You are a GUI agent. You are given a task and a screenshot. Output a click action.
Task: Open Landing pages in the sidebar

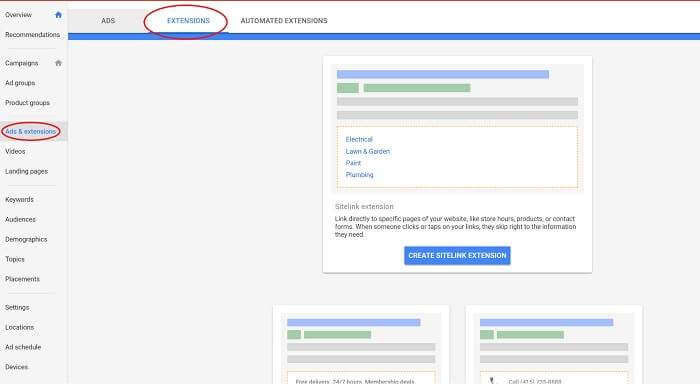coord(26,171)
